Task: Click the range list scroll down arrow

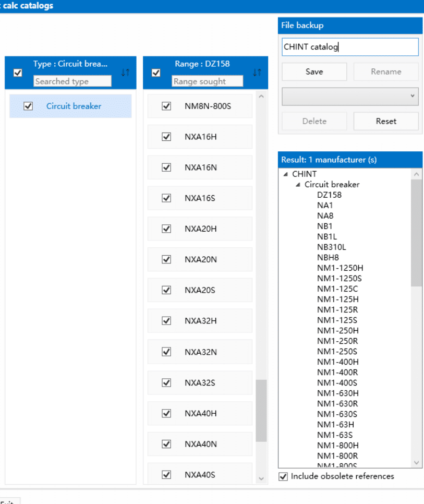Action: click(261, 478)
